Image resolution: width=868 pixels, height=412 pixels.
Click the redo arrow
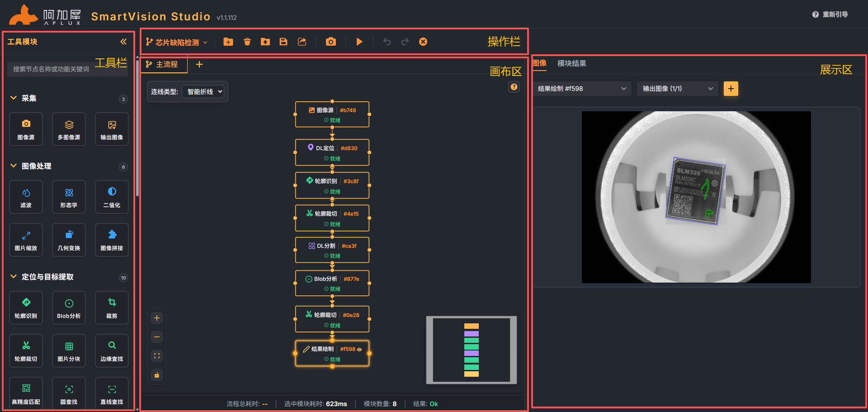405,42
